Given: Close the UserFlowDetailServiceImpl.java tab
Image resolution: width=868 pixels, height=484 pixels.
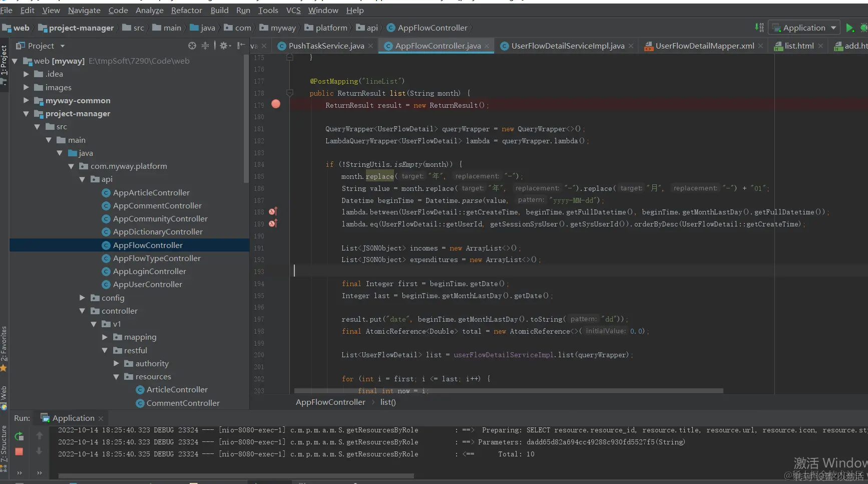Looking at the screenshot, I should tap(631, 46).
